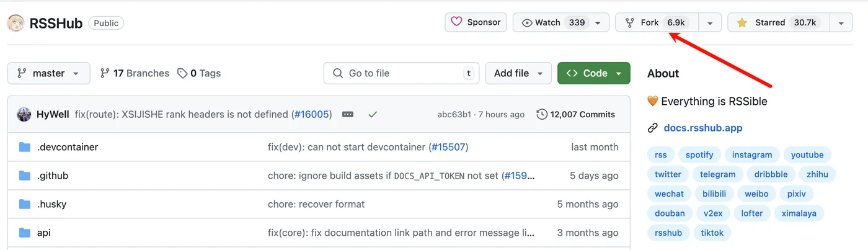Click HyWell's avatar on latest commit
This screenshot has width=868, height=250.
click(x=24, y=114)
